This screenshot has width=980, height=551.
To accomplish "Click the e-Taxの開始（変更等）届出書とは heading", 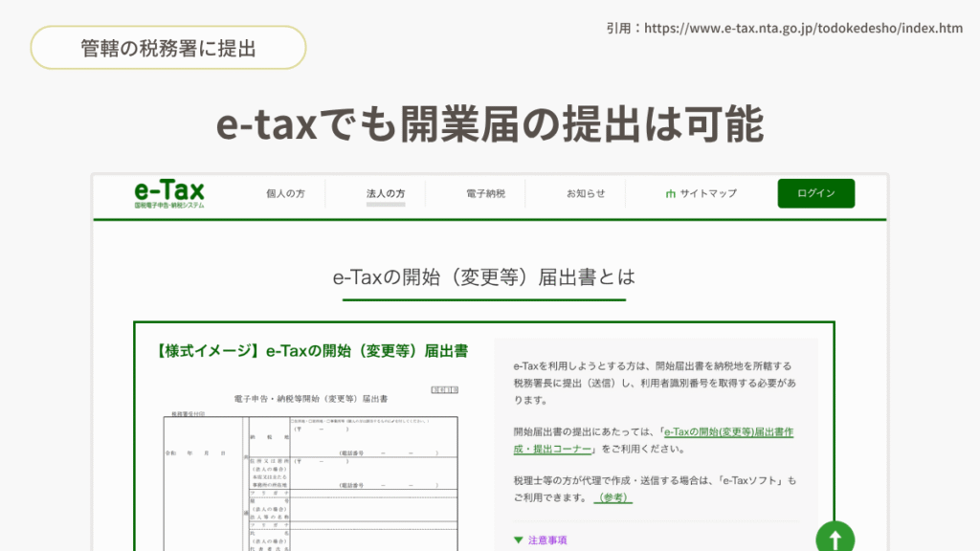I will coord(483,276).
